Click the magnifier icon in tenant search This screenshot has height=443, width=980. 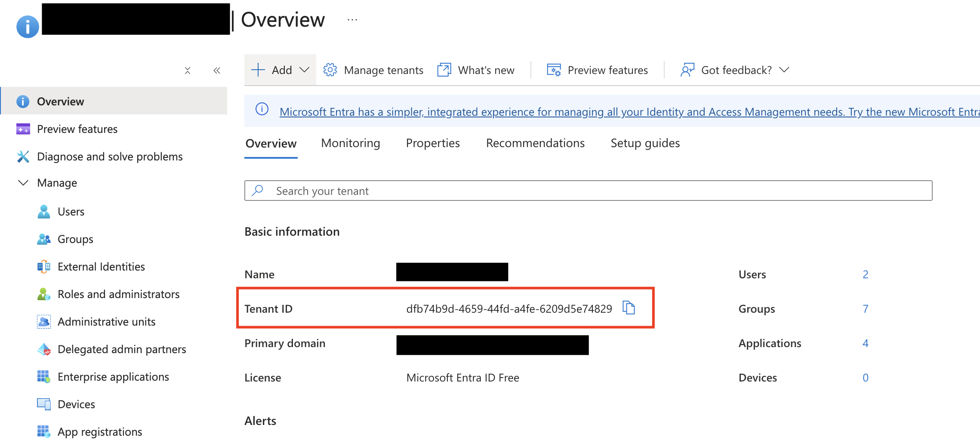(258, 191)
